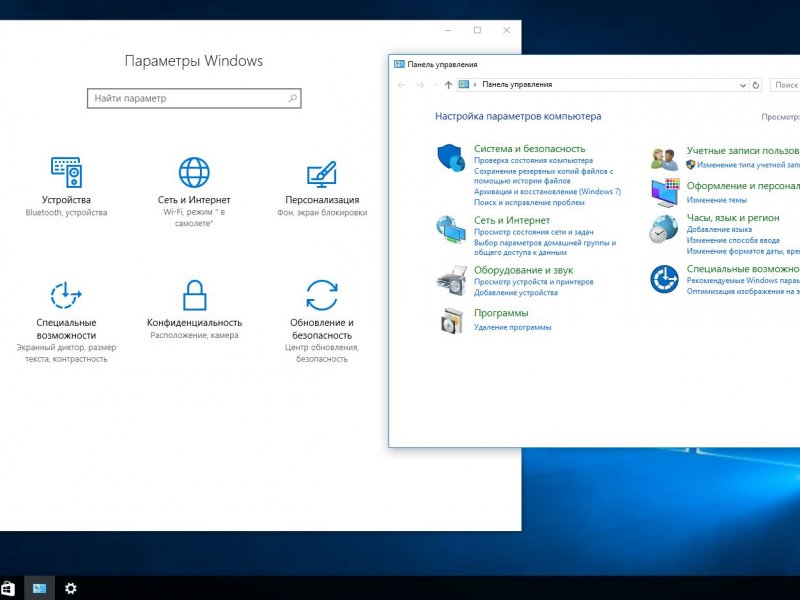Click the Устройства label in Settings

click(x=66, y=200)
